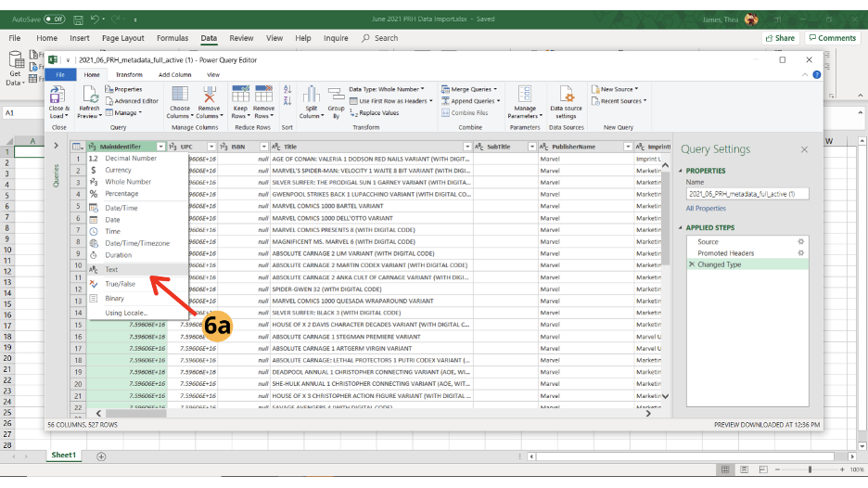Open the Append Queries dropdown
The height and width of the screenshot is (488, 868).
(x=471, y=101)
